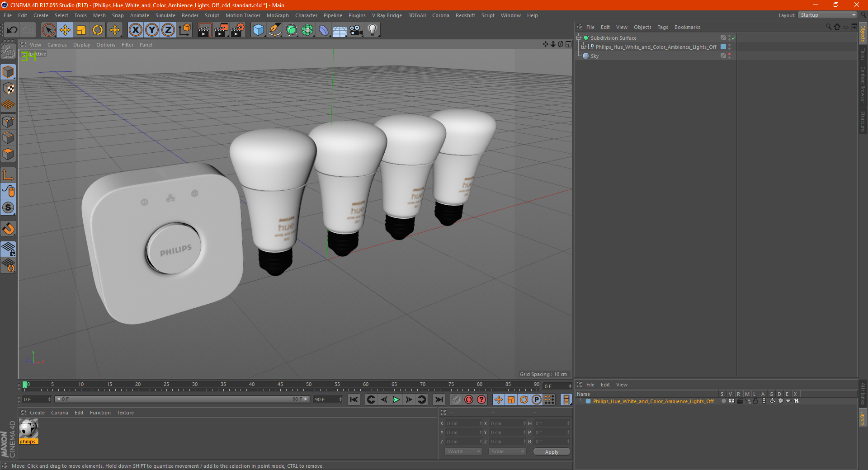Click Render View clapperboard icon
868x470 pixels.
click(x=204, y=30)
